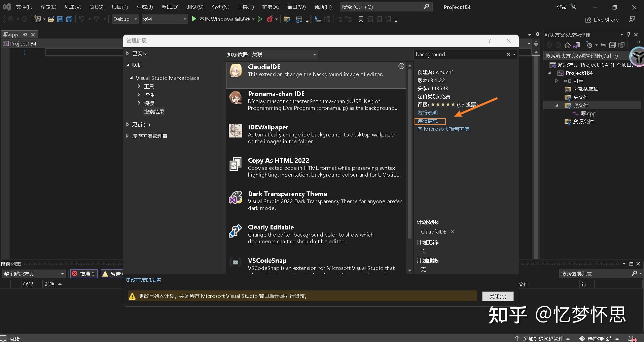The height and width of the screenshot is (342, 644).
Task: Select the ClaudiaIDE extension clock icon
Action: pos(401,66)
